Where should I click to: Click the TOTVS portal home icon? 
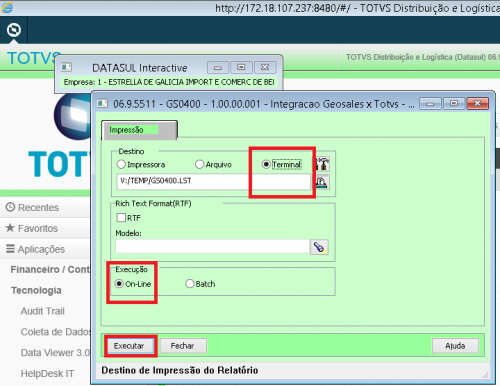tap(14, 30)
